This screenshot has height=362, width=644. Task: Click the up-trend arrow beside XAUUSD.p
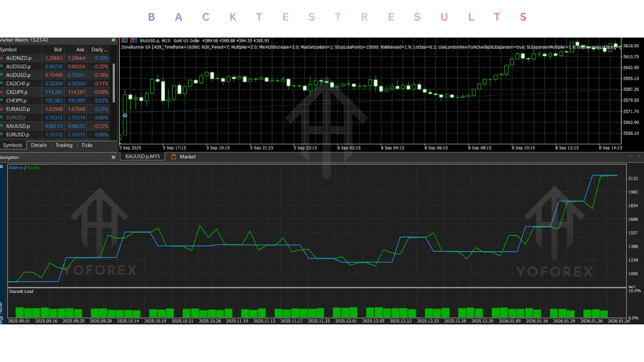click(2, 126)
